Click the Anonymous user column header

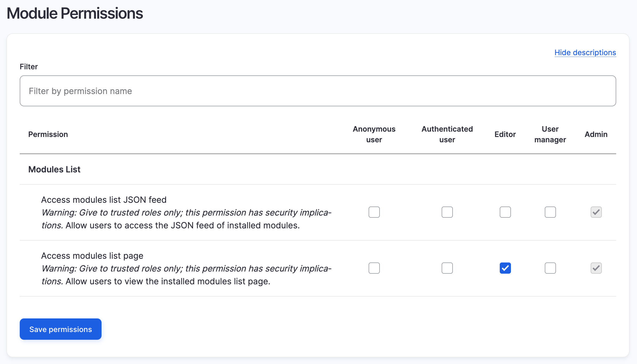[374, 134]
